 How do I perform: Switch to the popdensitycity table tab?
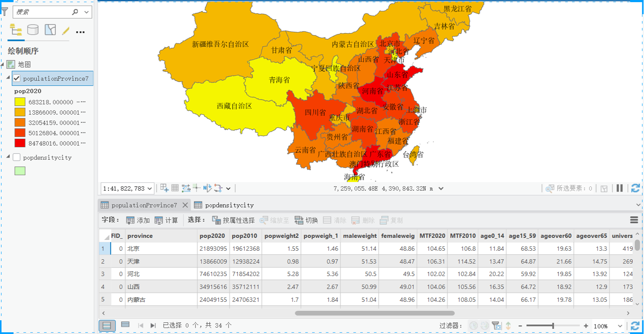224,205
